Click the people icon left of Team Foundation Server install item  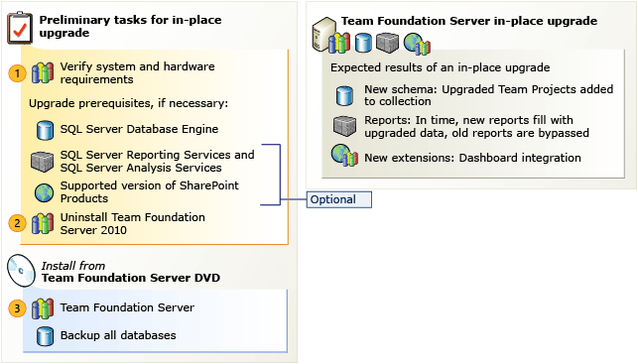[43, 308]
